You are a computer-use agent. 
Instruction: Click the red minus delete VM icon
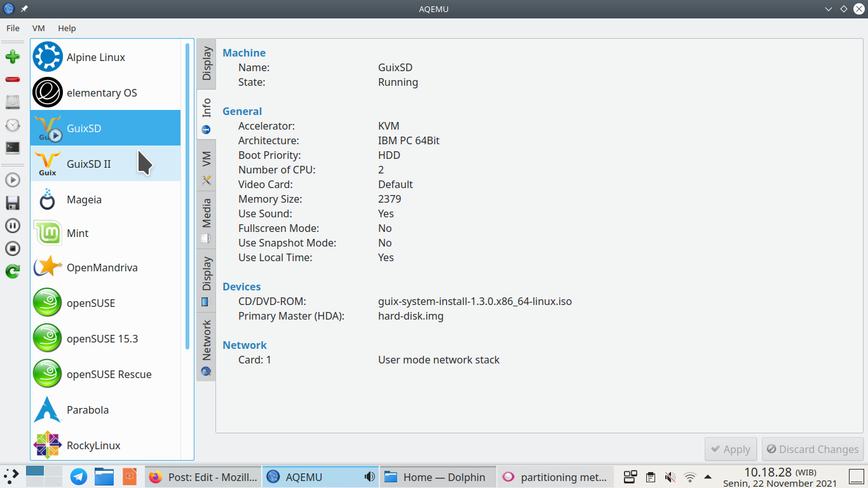(x=13, y=79)
